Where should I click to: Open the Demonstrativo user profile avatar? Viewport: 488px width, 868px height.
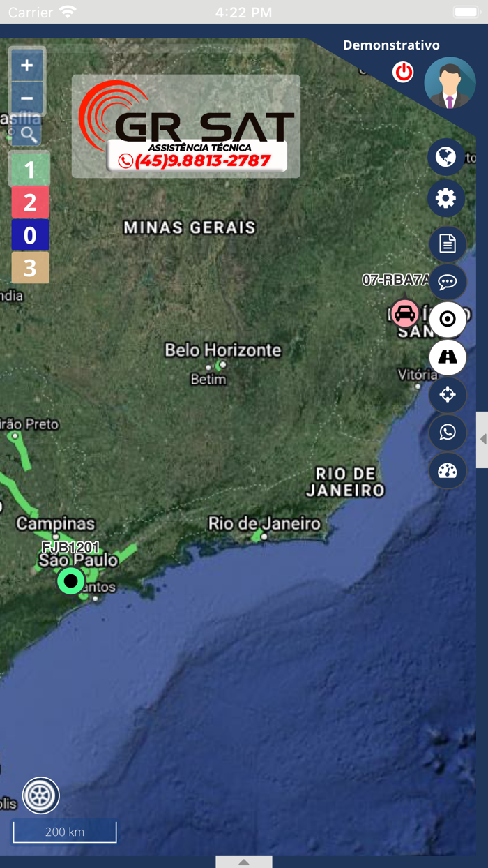tap(450, 83)
